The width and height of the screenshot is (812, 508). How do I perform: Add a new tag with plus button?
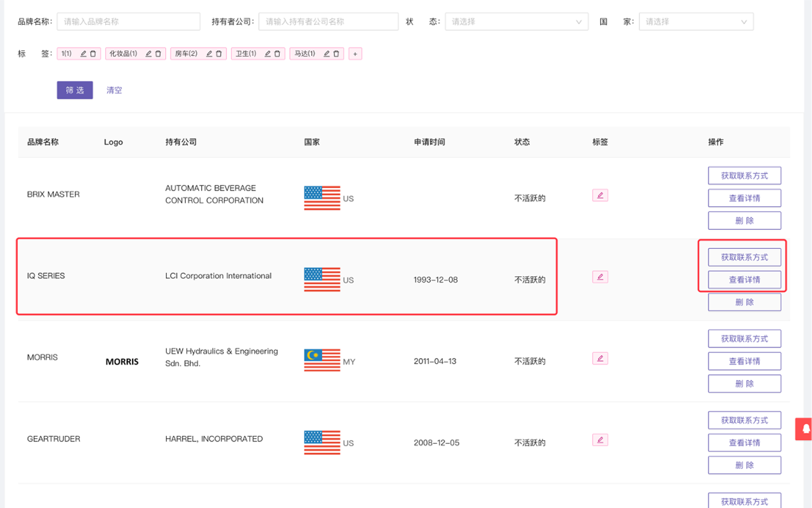[355, 54]
